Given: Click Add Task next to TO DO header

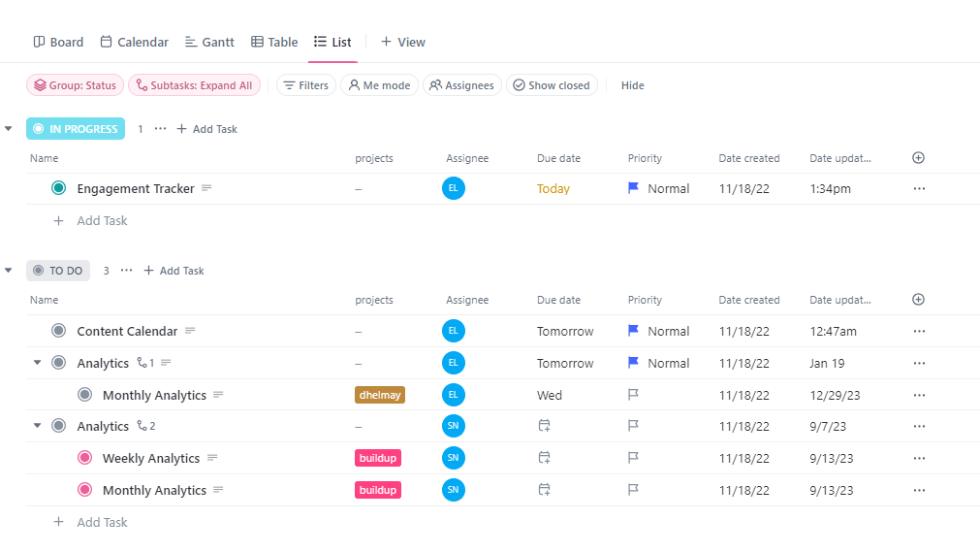Looking at the screenshot, I should point(174,271).
